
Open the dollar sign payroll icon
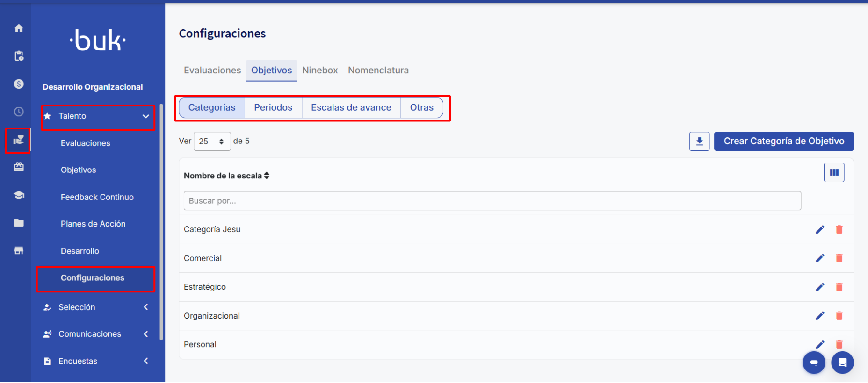pyautogui.click(x=19, y=84)
